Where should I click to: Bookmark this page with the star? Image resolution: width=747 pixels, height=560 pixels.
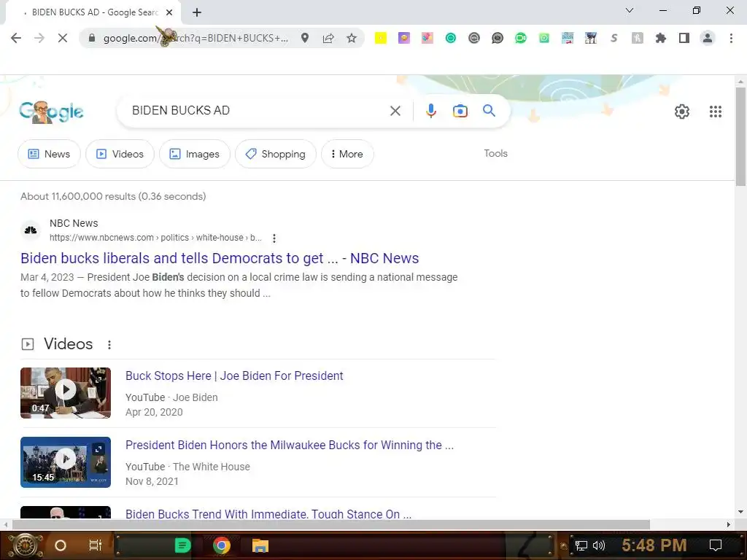pyautogui.click(x=352, y=38)
